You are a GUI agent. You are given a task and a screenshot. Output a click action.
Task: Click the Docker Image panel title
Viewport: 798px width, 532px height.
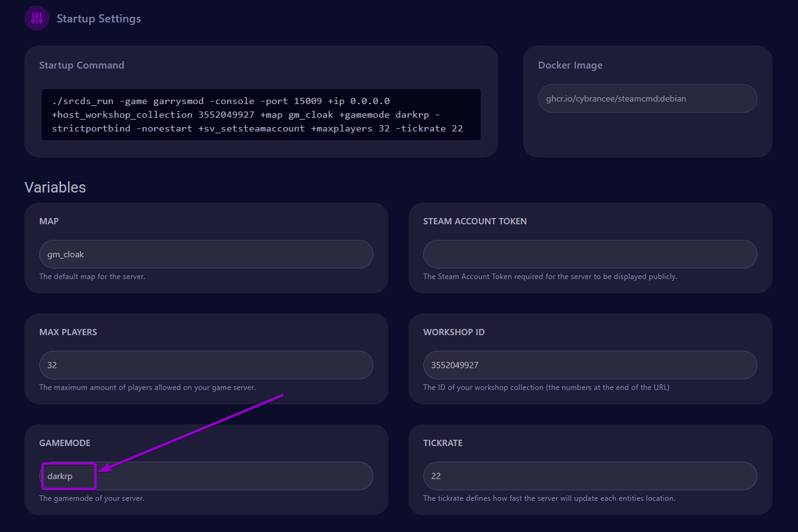point(570,65)
